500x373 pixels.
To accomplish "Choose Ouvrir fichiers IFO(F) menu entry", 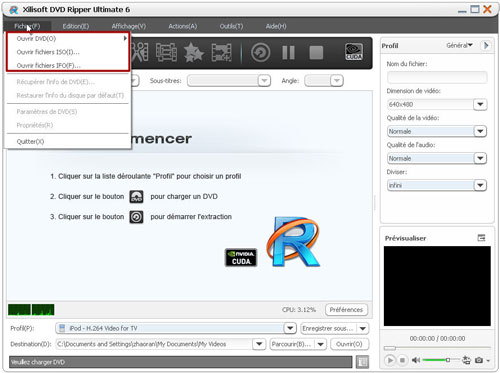I will click(x=68, y=65).
